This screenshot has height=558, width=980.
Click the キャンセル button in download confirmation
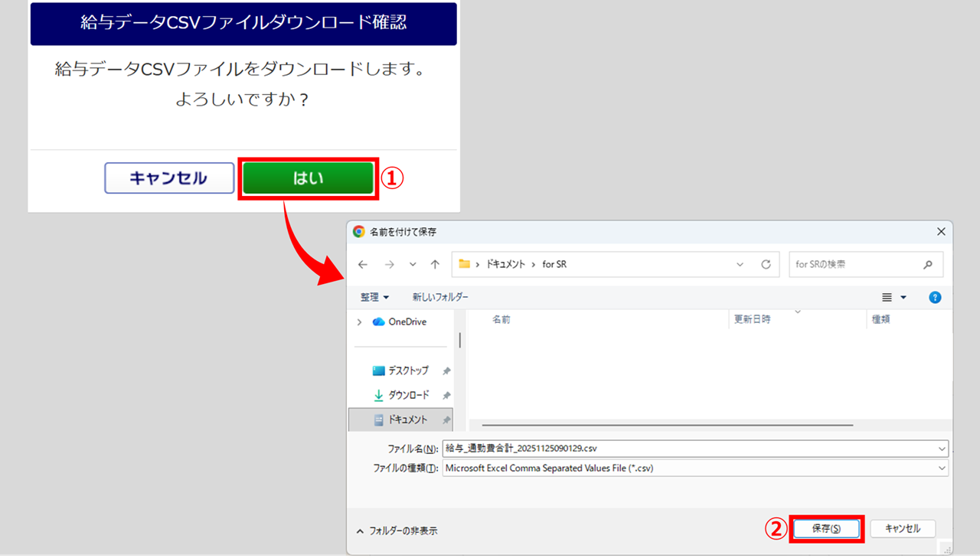tap(169, 178)
